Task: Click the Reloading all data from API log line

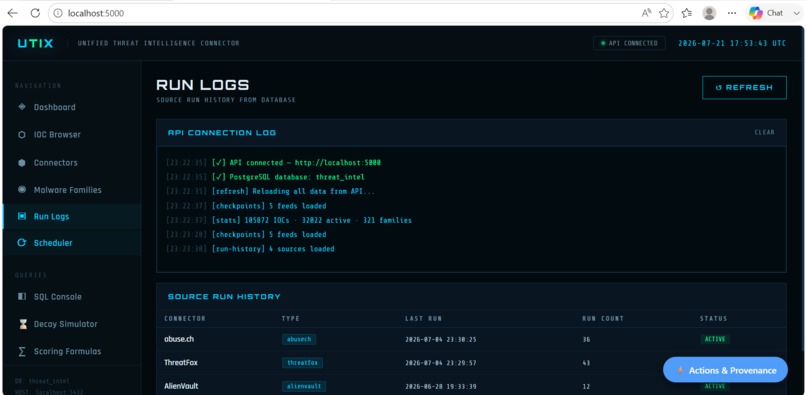Action: (x=270, y=191)
